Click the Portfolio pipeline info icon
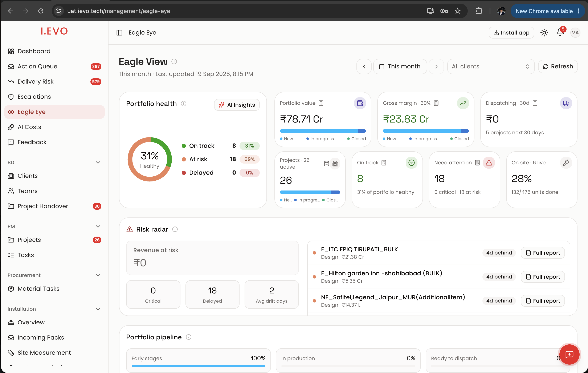The image size is (588, 373). pyautogui.click(x=188, y=337)
